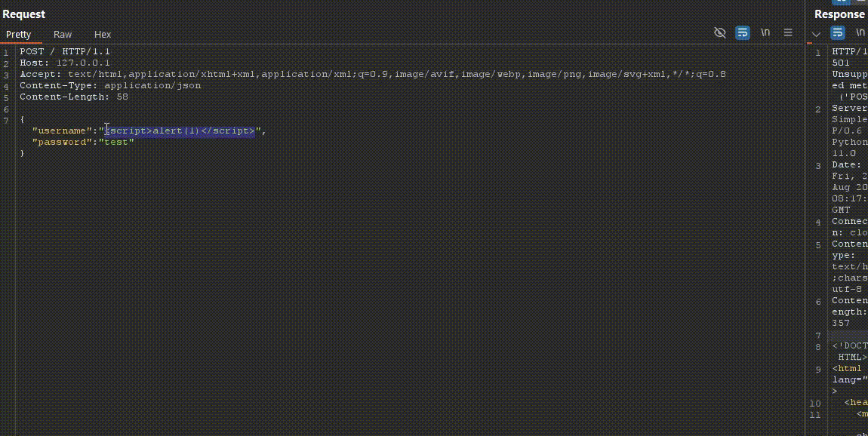The image size is (868, 436).
Task: Toggle hide non-printable characters eye icon
Action: (719, 32)
